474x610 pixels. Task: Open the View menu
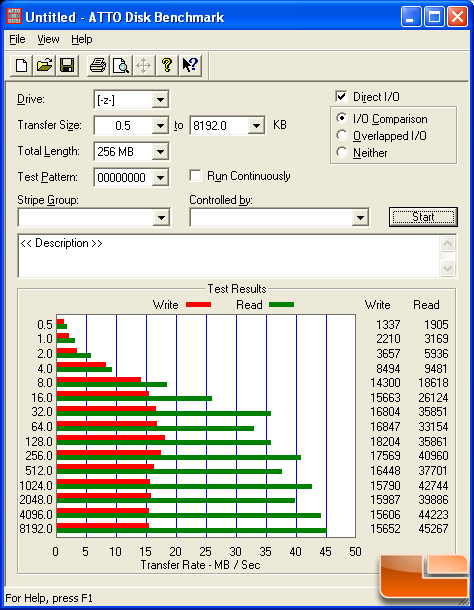pyautogui.click(x=48, y=39)
